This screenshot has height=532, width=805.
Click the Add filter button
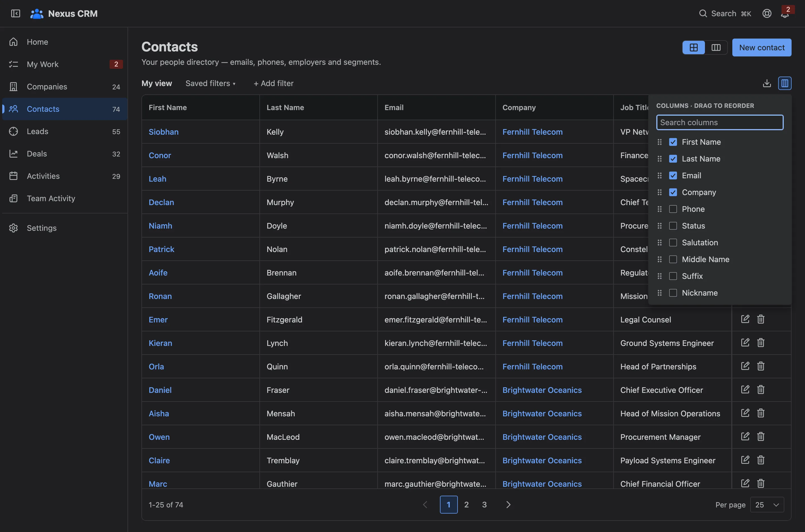pyautogui.click(x=274, y=83)
